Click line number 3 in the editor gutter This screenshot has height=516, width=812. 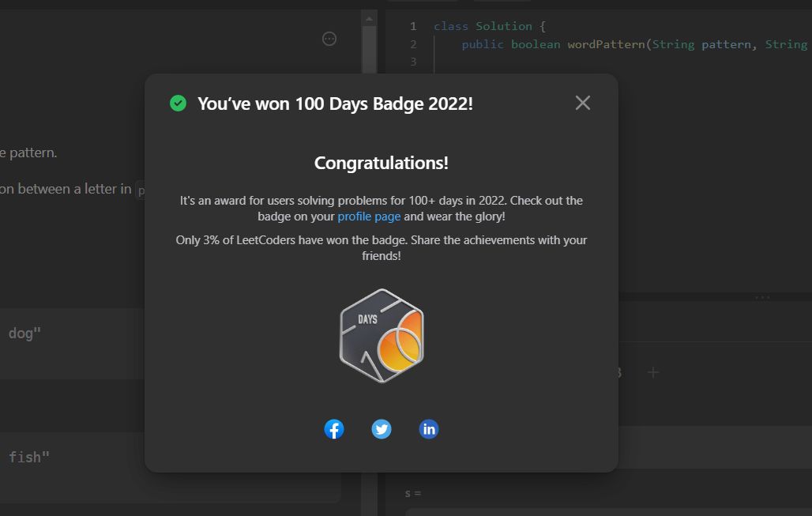tap(413, 62)
